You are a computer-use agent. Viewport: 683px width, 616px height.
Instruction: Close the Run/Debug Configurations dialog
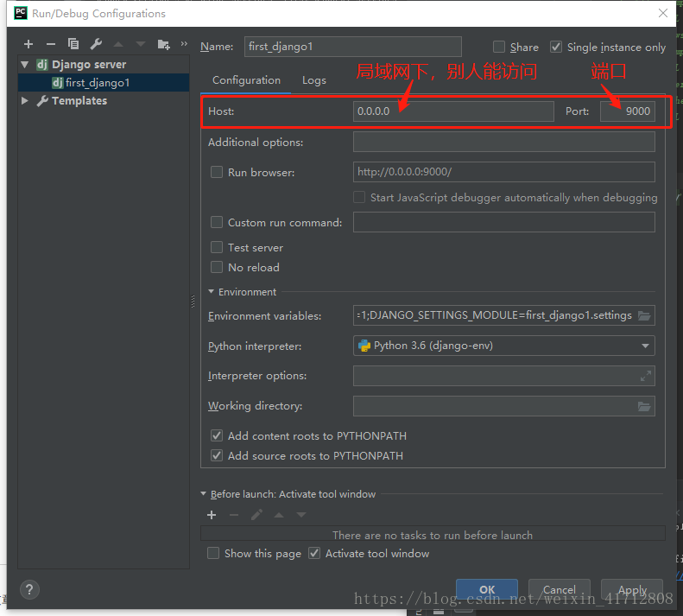663,13
